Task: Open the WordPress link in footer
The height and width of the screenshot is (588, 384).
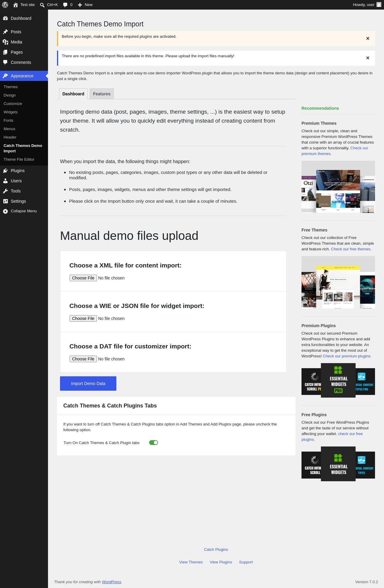Action: coord(112,582)
